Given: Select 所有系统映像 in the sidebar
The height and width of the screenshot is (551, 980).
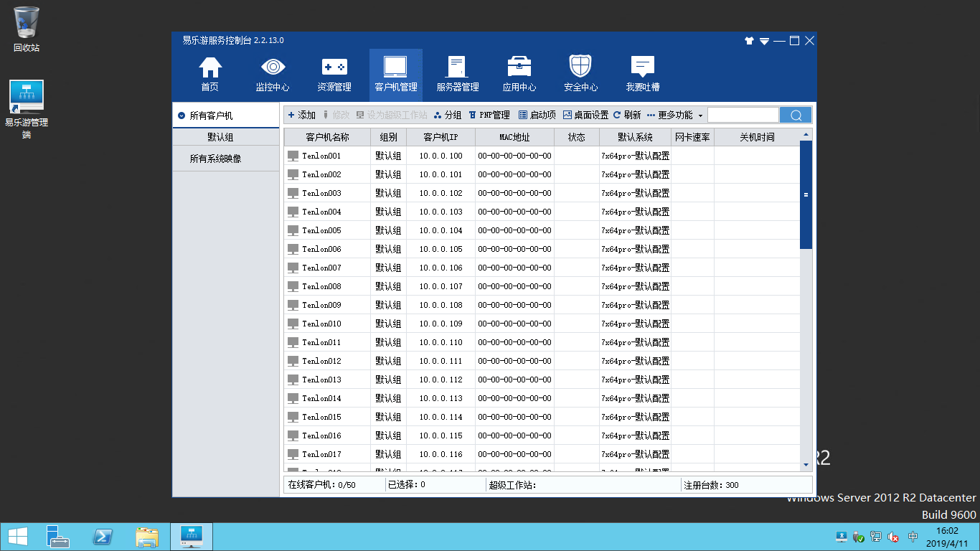Looking at the screenshot, I should [226, 159].
